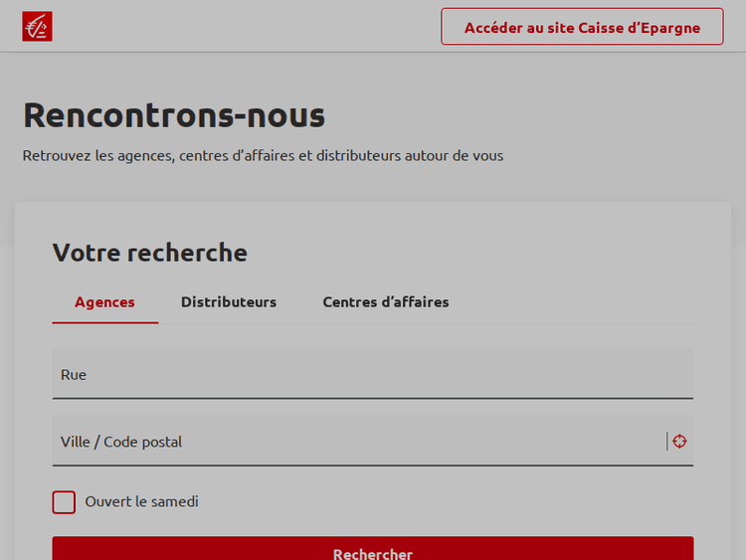Focus the Rue input field
746x560 pixels.
pyautogui.click(x=373, y=375)
